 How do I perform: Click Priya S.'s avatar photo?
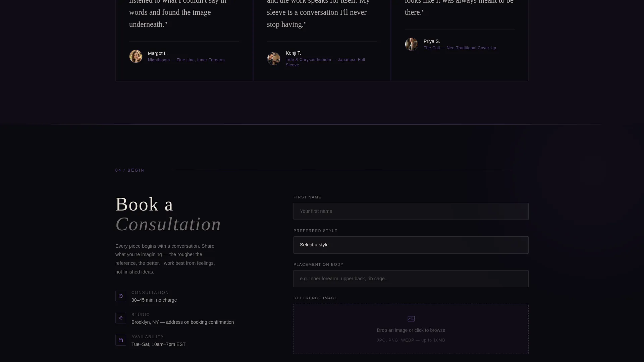pyautogui.click(x=412, y=44)
